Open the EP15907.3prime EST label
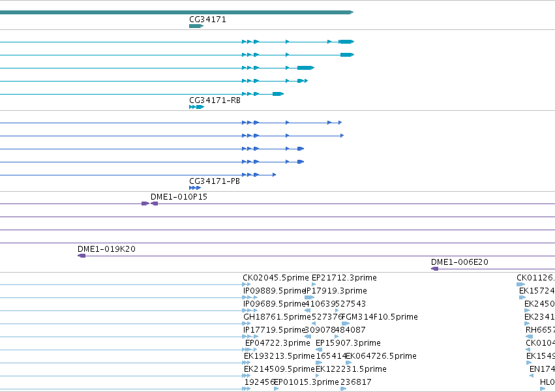Viewport: 555px width, 392px height. (x=348, y=343)
